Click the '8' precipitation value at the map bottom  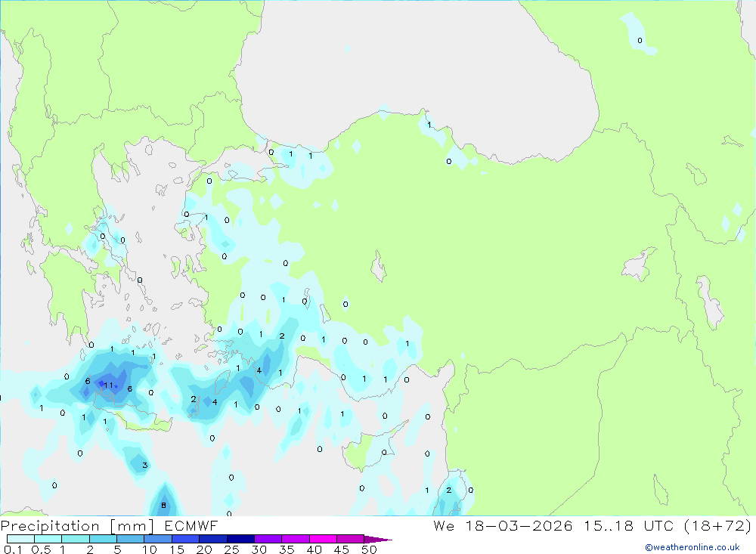coord(163,506)
